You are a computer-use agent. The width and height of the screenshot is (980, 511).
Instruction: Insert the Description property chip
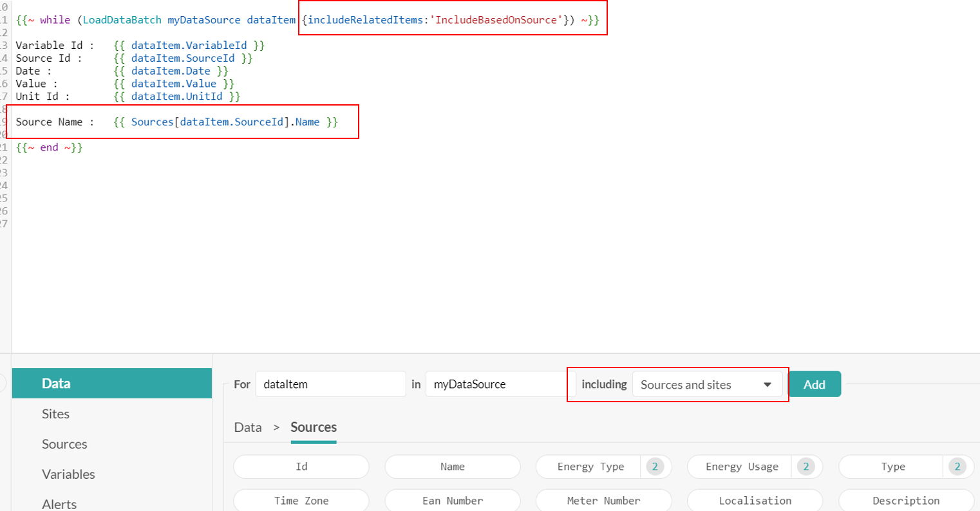(905, 501)
